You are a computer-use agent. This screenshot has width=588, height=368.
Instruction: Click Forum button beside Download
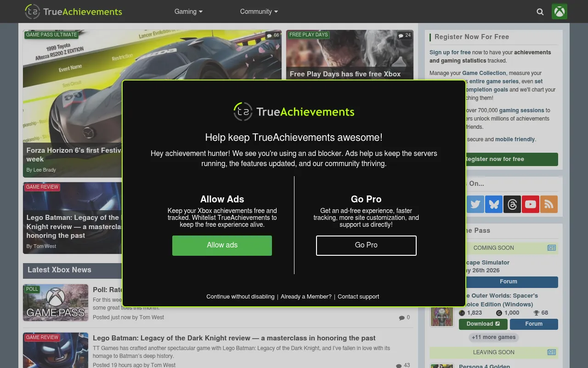[534, 324]
